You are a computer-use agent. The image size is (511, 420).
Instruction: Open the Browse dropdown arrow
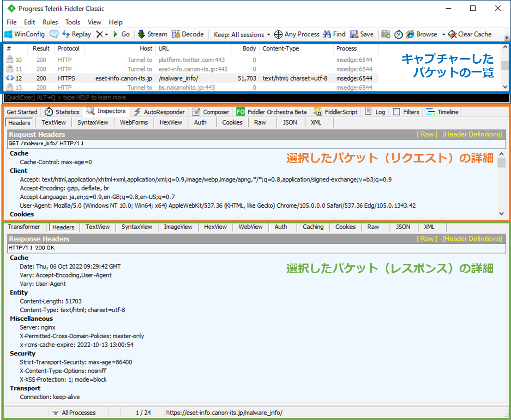(443, 35)
